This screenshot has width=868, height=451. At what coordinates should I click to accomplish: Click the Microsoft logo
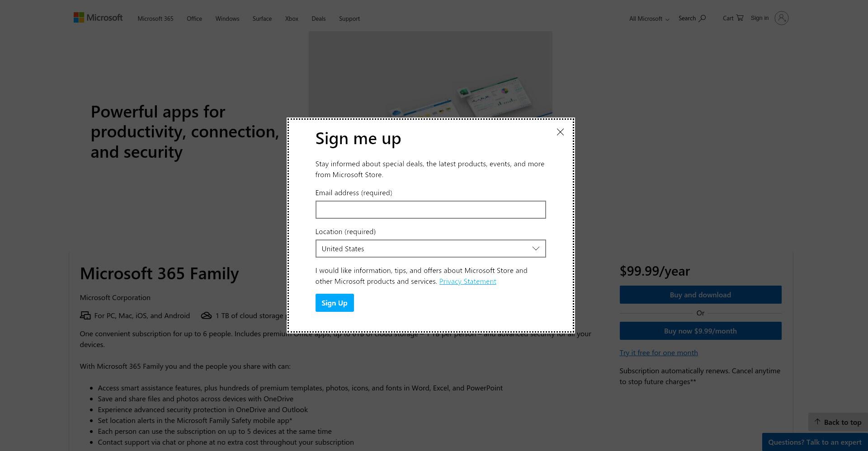click(98, 18)
